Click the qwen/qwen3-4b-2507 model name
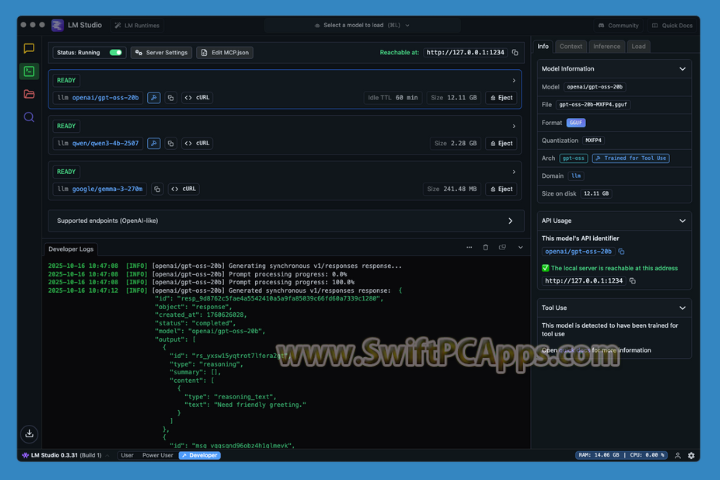Image resolution: width=720 pixels, height=480 pixels. (105, 143)
